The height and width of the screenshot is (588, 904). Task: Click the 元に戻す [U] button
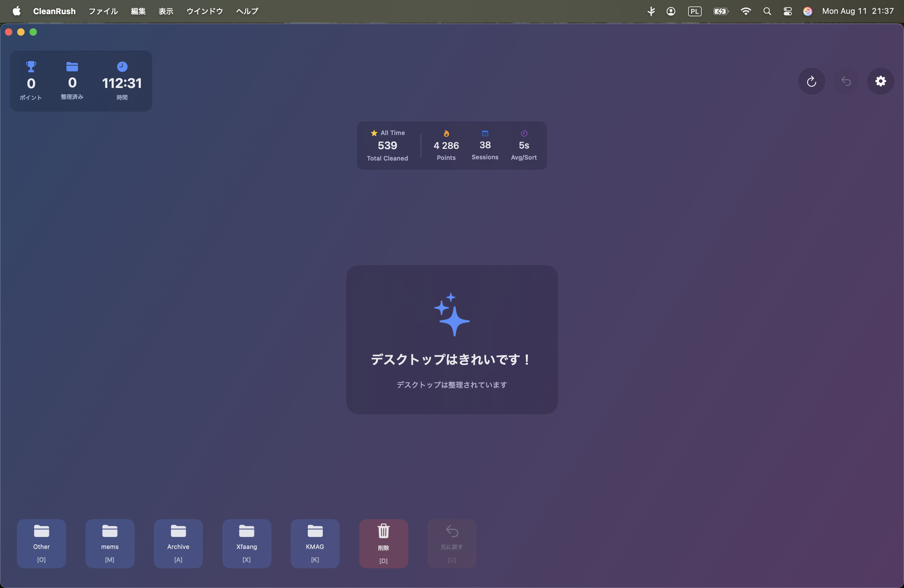click(452, 543)
